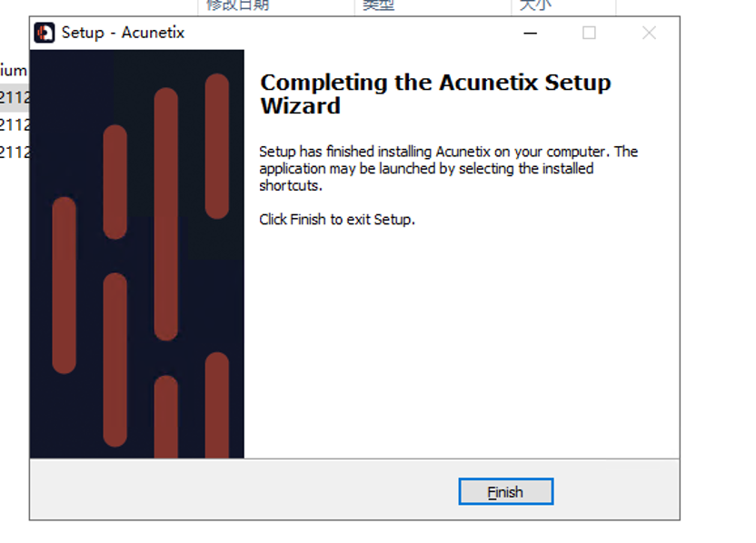The height and width of the screenshot is (543, 756).
Task: Sort by 类型 column header
Action: point(379,5)
